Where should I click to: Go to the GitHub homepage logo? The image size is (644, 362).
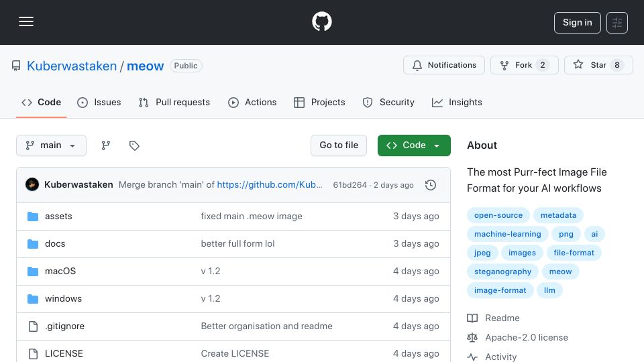tap(321, 21)
